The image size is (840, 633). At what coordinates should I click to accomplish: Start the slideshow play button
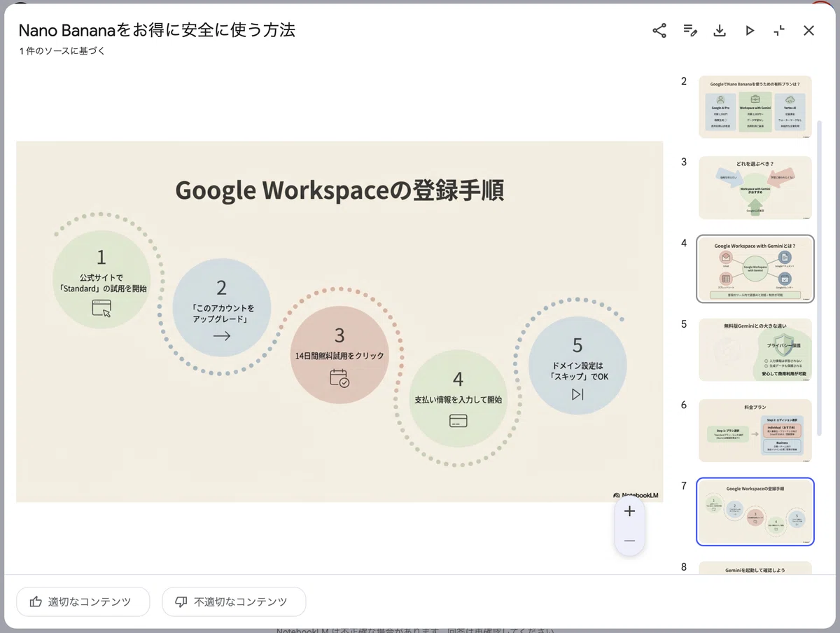coord(750,30)
